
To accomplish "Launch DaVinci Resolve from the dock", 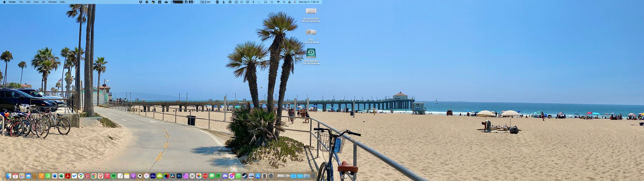I will coord(173,176).
